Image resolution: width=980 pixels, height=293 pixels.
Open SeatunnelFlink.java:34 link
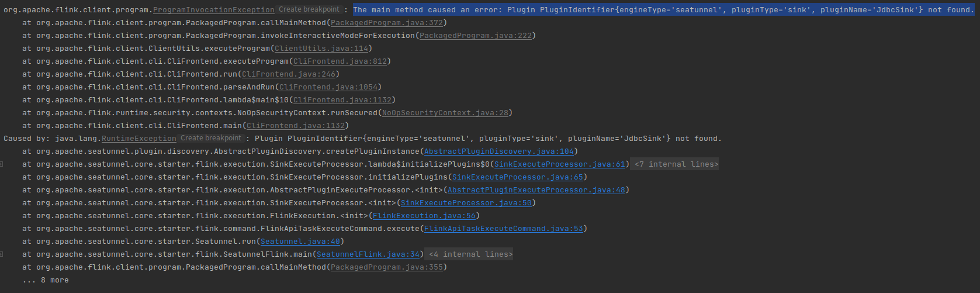tap(368, 254)
